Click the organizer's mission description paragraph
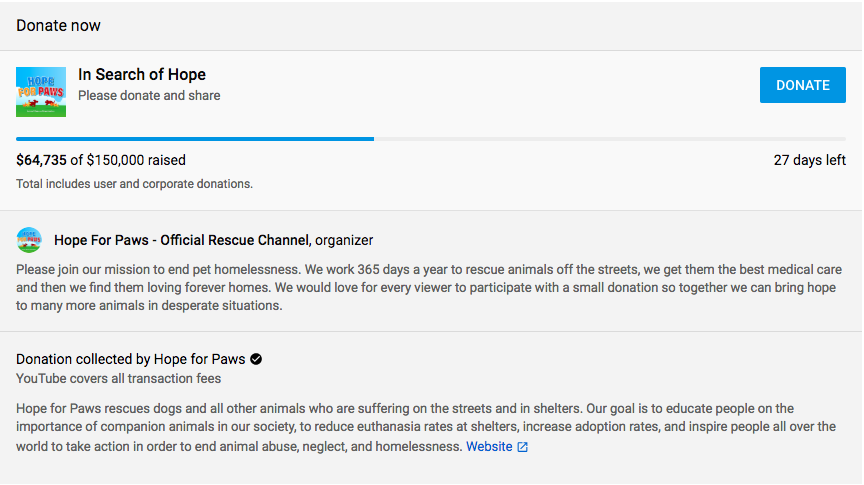 pos(430,288)
